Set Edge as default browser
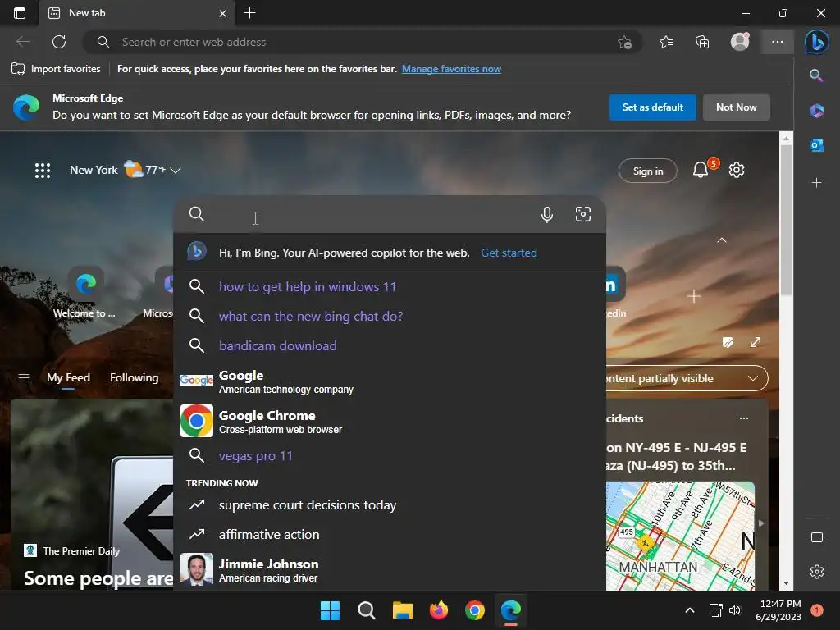The width and height of the screenshot is (840, 630). [x=652, y=107]
